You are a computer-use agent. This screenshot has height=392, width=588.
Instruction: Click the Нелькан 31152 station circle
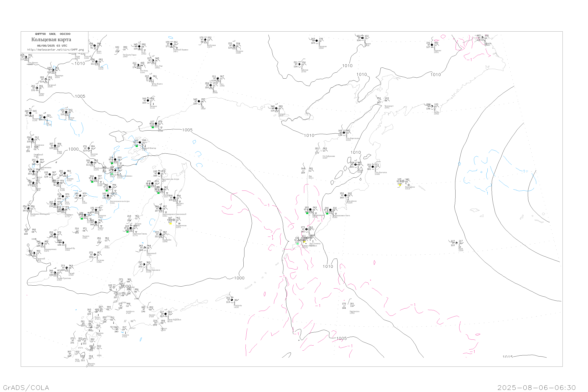click(x=148, y=101)
